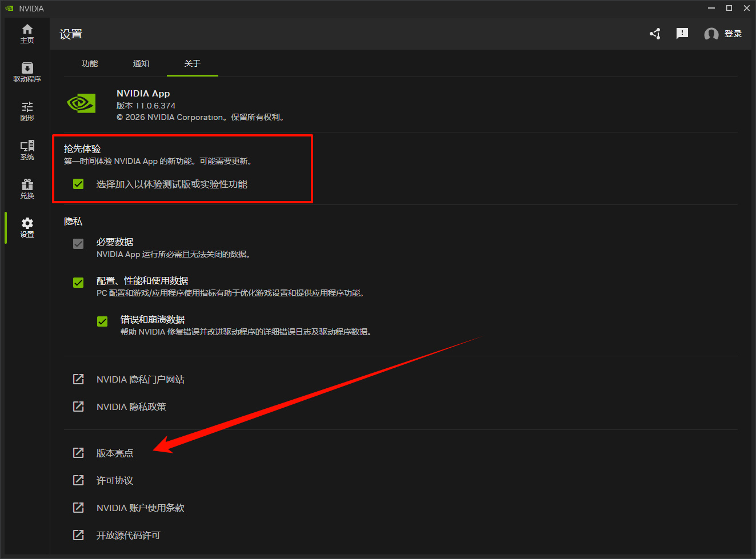The width and height of the screenshot is (756, 559).
Task: Click description NVIDIA App 运行所必需且无法关闭的数据
Action: pos(173,254)
